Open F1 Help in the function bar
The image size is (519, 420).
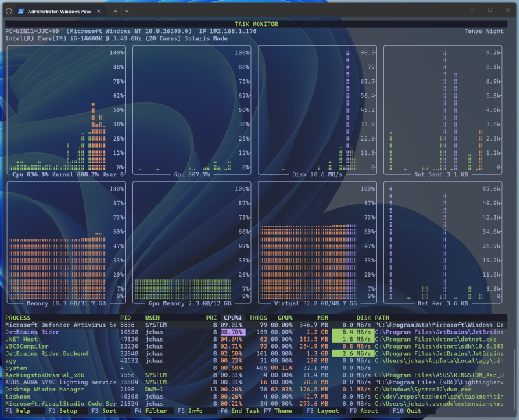(x=18, y=411)
